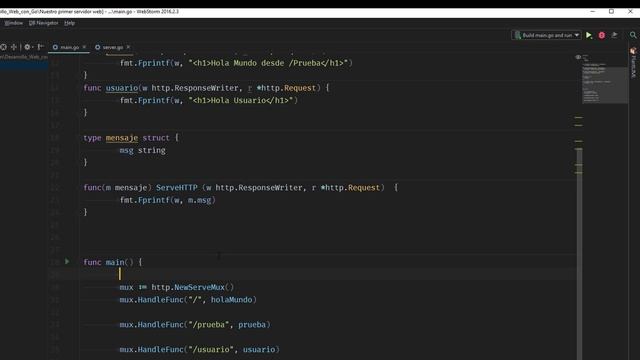
Task: Click 'http.NewServeMux()' call
Action: pyautogui.click(x=193, y=287)
